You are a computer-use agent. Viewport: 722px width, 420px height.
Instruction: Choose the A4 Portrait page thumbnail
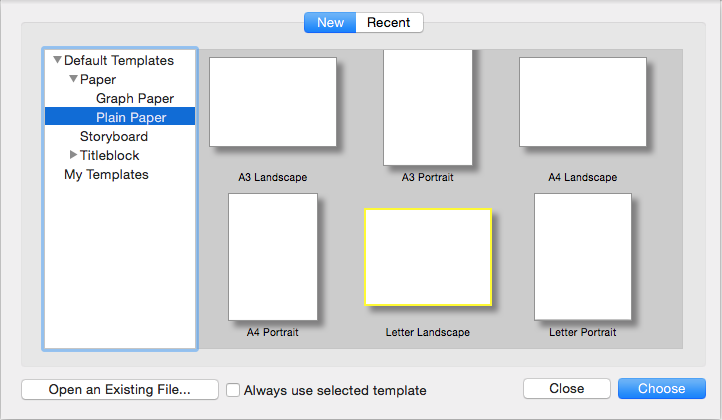click(273, 257)
